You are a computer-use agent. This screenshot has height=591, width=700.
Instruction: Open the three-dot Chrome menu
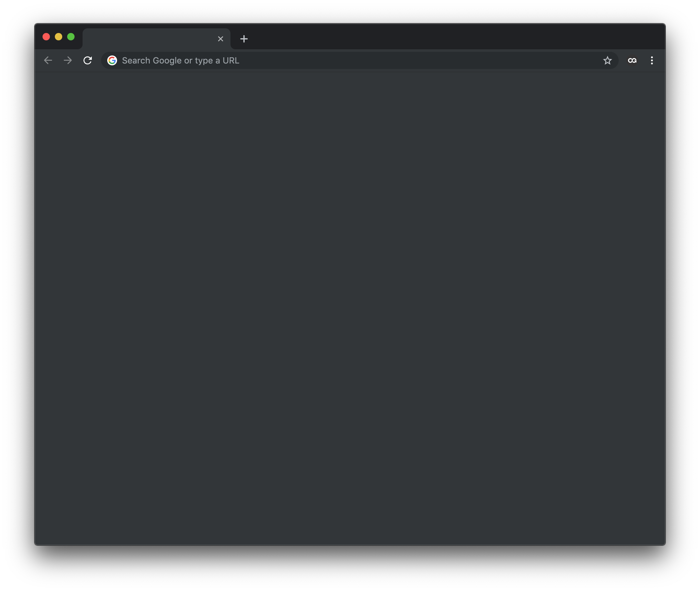coord(651,60)
